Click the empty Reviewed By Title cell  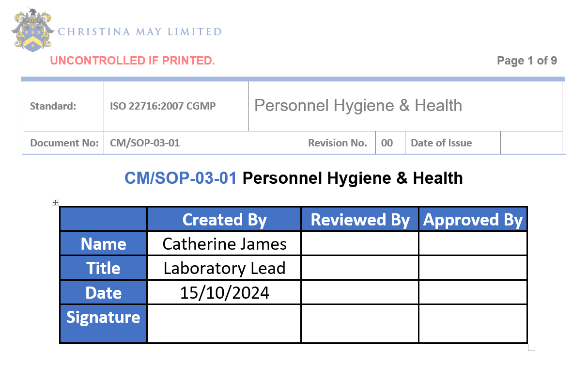[x=359, y=268]
